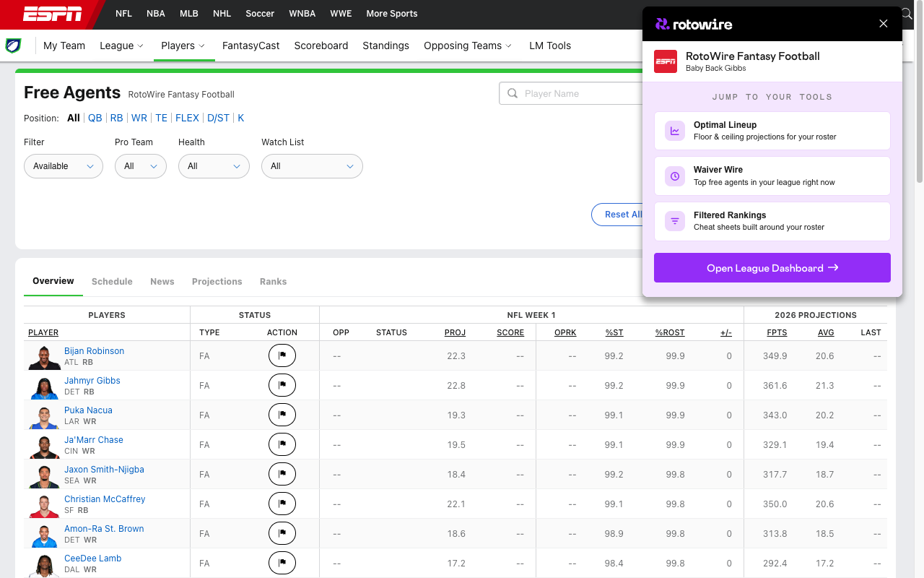Open the league shield logo icon
Image resolution: width=924 pixels, height=578 pixels.
coord(13,46)
